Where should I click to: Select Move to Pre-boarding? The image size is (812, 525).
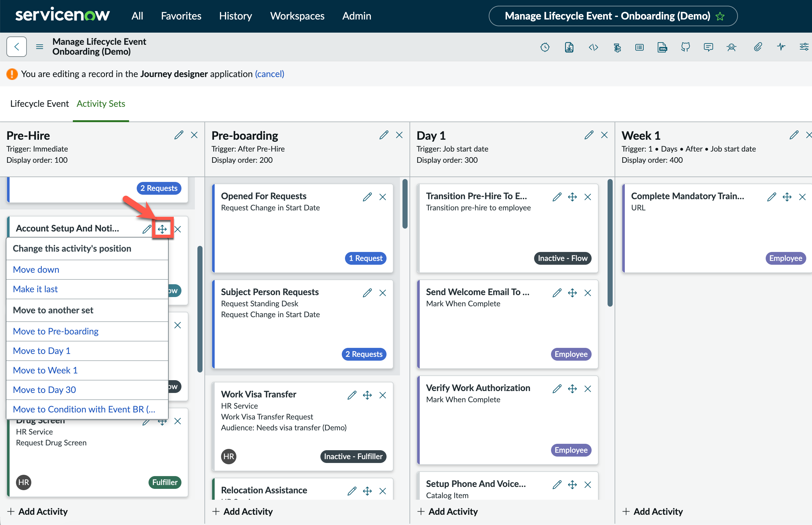[x=87, y=331]
